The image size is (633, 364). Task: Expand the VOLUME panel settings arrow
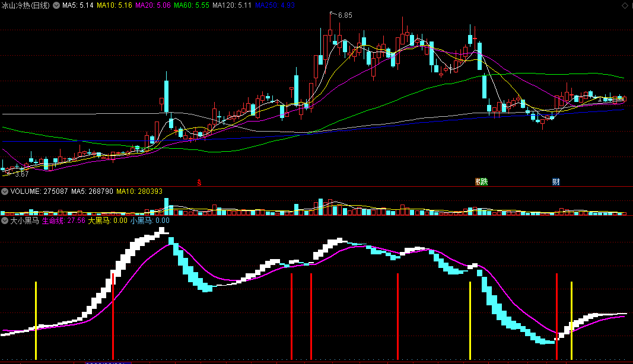point(4,191)
